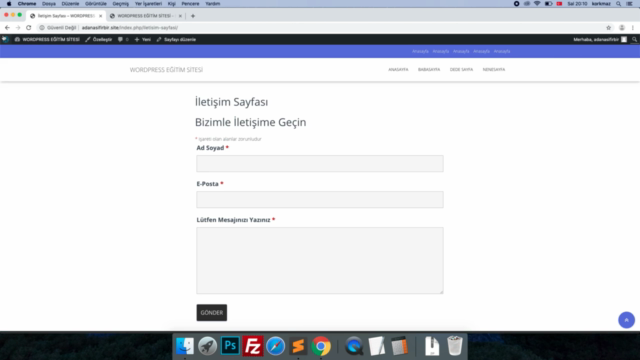Click the Lütfen Mesajınızı Yazınız textarea
The width and height of the screenshot is (640, 360).
pos(320,260)
